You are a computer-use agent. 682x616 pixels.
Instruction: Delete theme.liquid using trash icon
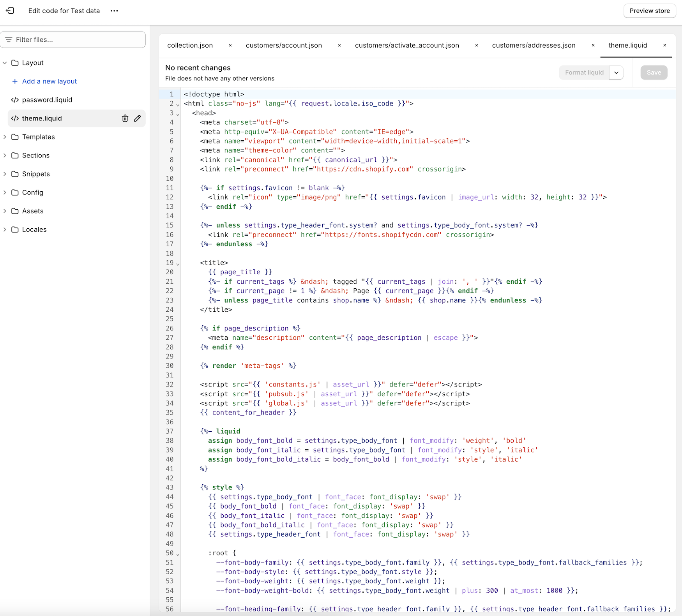[x=125, y=118]
